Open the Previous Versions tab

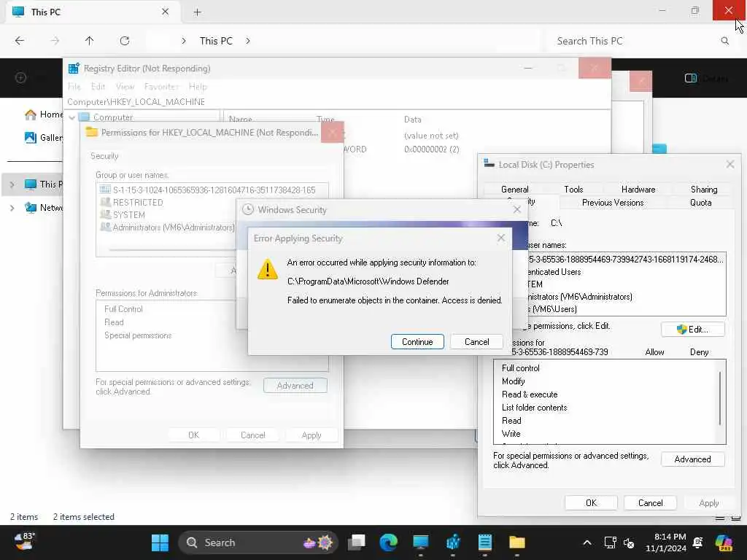(x=613, y=203)
